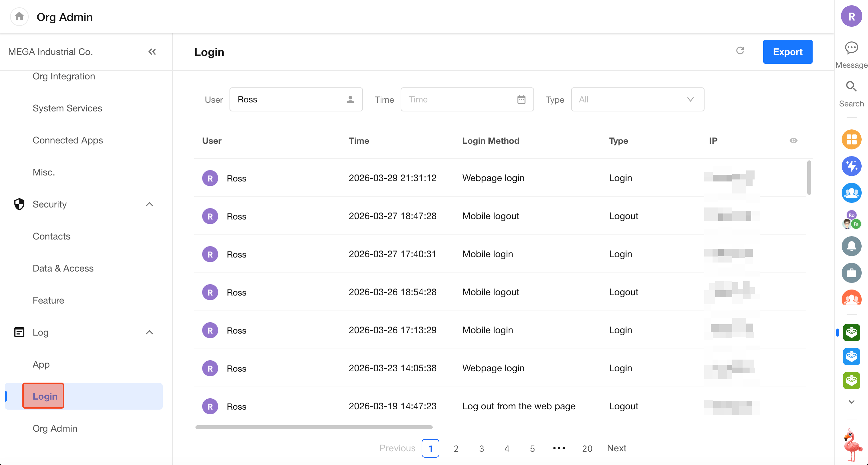Open the Message panel icon
868x465 pixels.
tap(851, 48)
